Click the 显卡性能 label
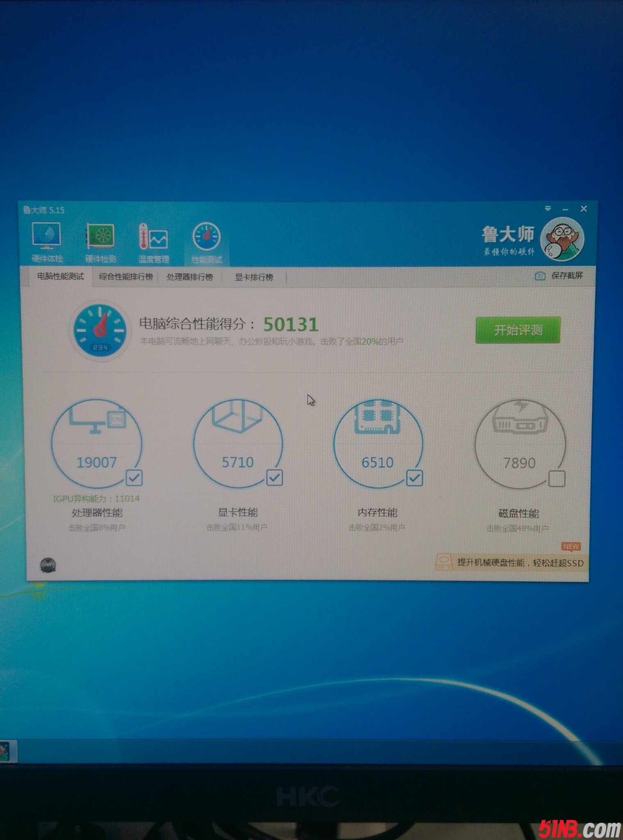Screen dimensions: 623x840 click(x=238, y=512)
